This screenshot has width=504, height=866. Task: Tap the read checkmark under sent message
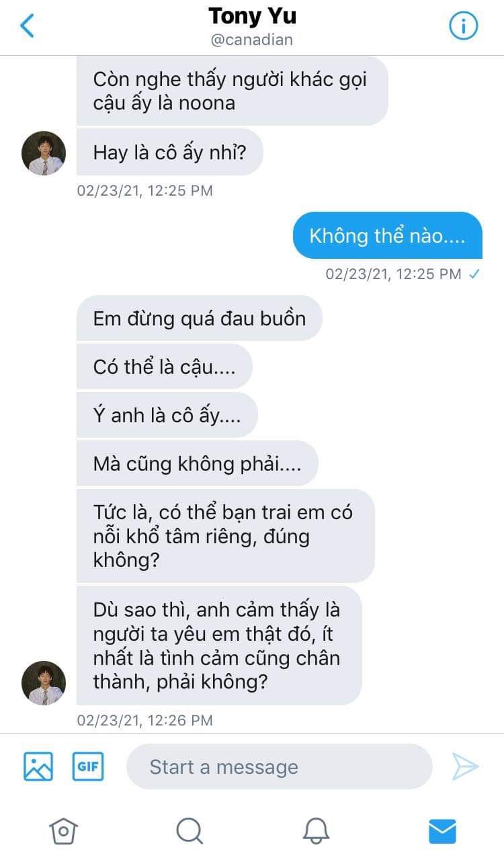[x=474, y=274]
